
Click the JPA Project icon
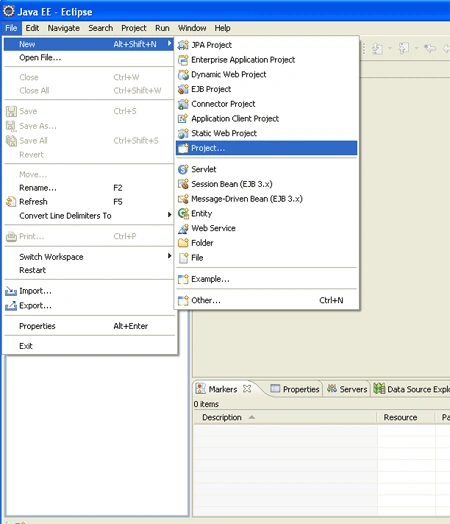[183, 45]
